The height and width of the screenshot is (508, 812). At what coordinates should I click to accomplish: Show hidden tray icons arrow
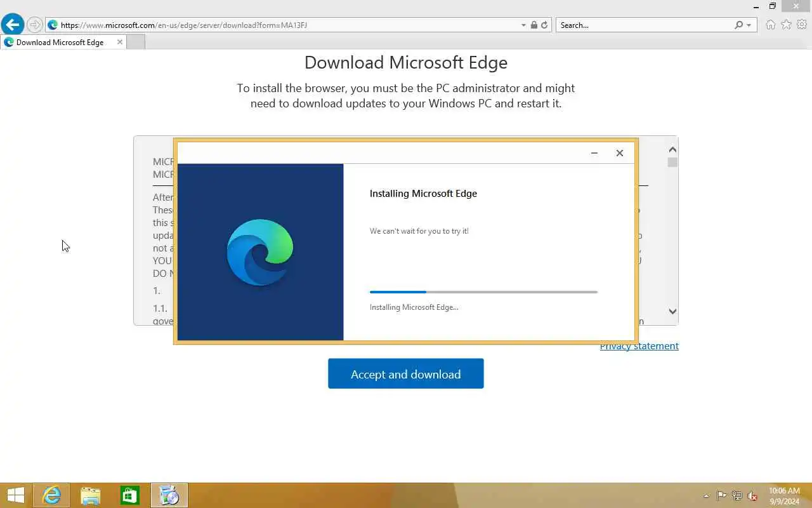[707, 496]
